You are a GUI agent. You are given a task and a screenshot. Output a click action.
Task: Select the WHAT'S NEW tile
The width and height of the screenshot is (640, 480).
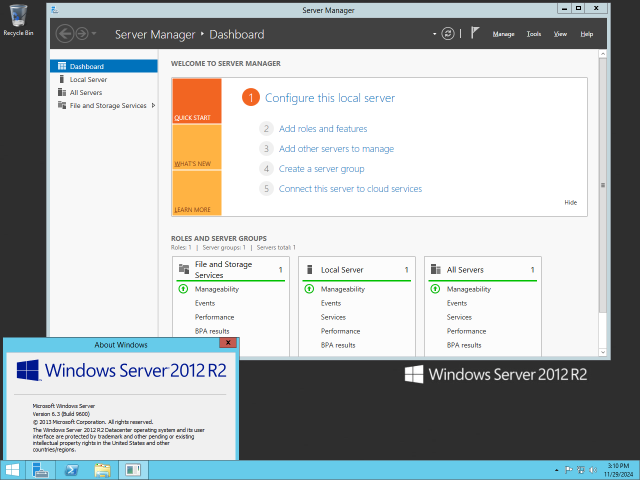[197, 147]
